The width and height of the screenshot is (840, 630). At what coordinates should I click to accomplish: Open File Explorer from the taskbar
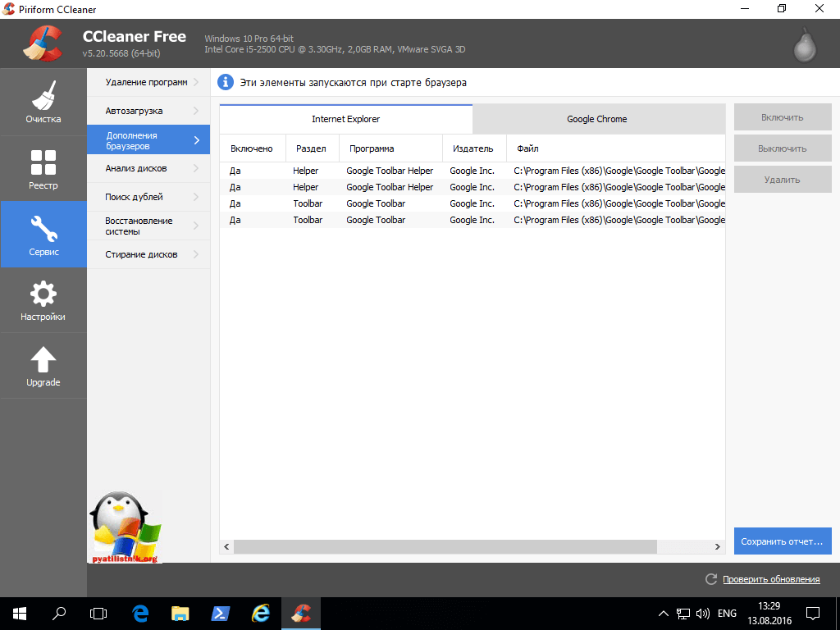click(x=180, y=613)
